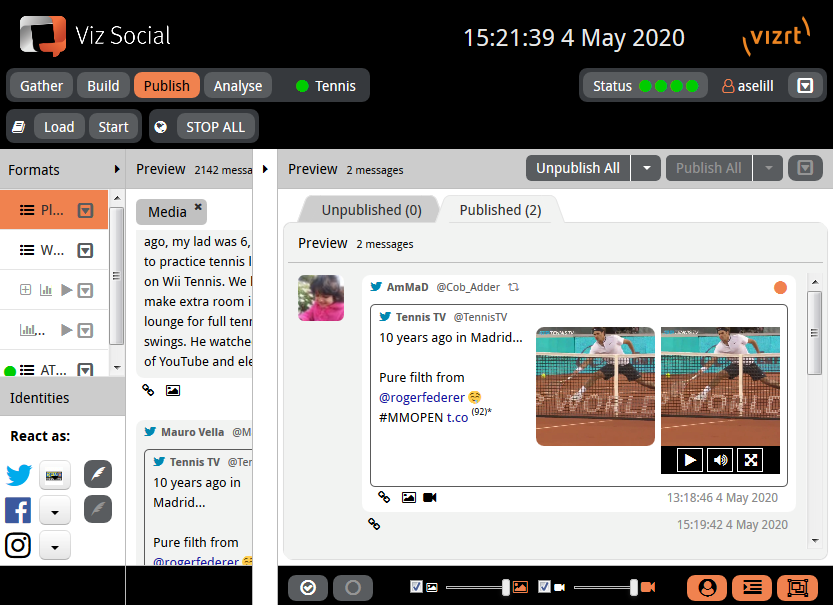Open the Instagram identity dropdown

point(55,546)
